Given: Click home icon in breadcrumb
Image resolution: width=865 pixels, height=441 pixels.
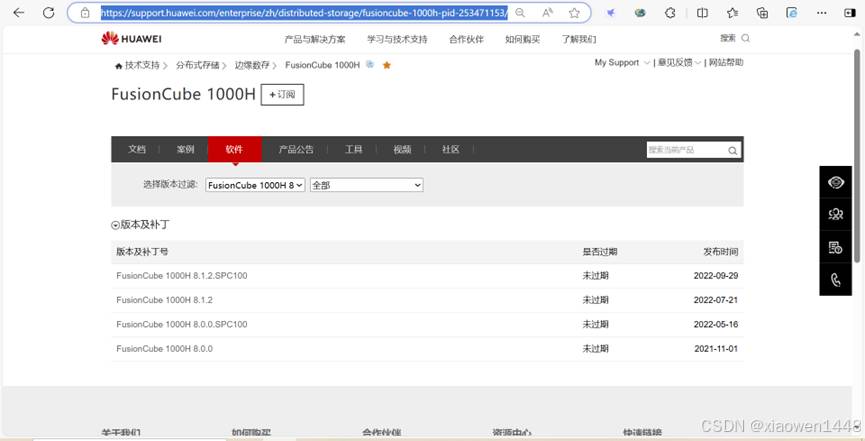Looking at the screenshot, I should click(118, 66).
